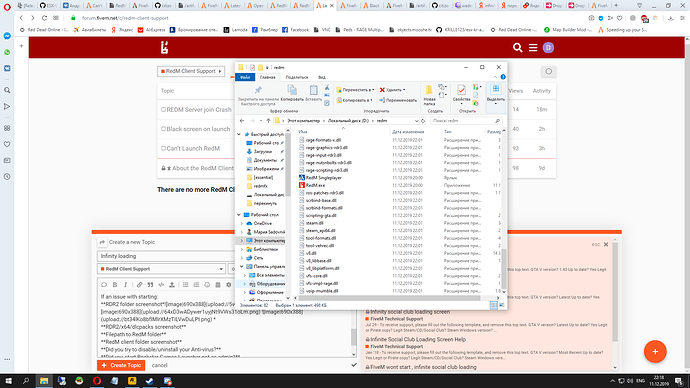
Task: Click the upload icon in editor toolbar
Action: [172, 285]
